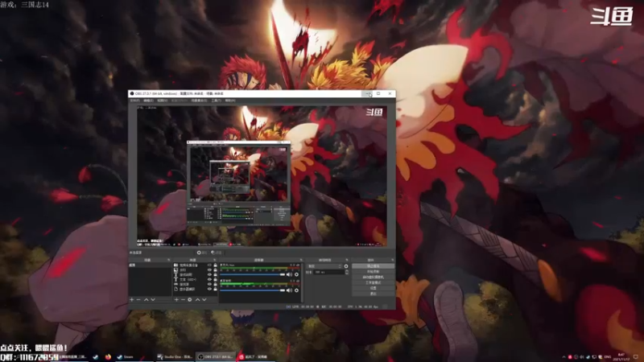Pop out the 控件 (Controls) dock
Screen dimensions: 644x362
[392, 260]
